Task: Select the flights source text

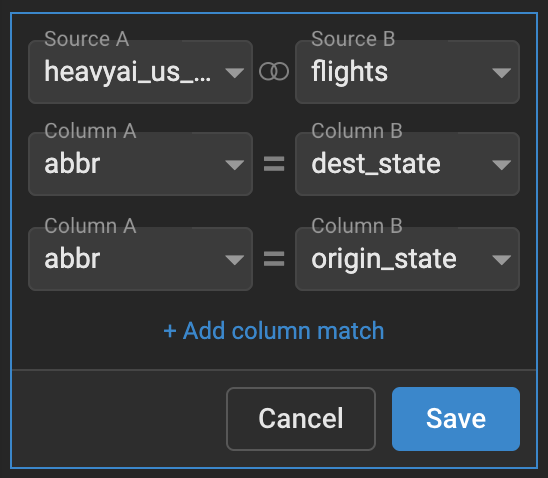Action: point(349,72)
